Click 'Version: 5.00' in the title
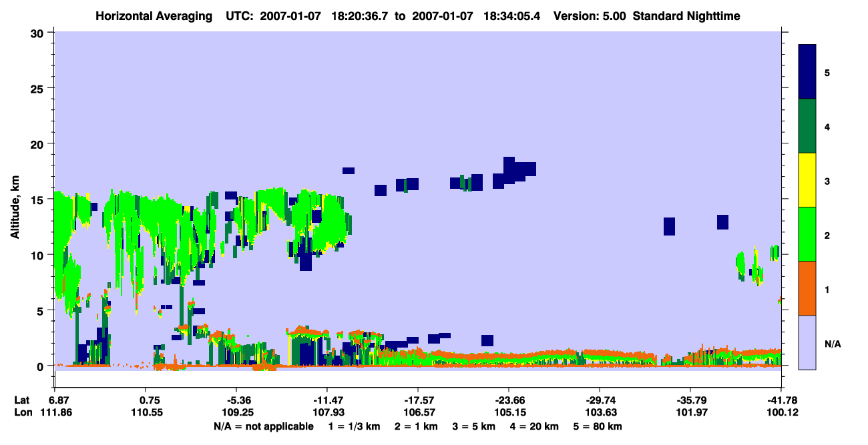Image resolution: width=868 pixels, height=445 pixels. 588,16
